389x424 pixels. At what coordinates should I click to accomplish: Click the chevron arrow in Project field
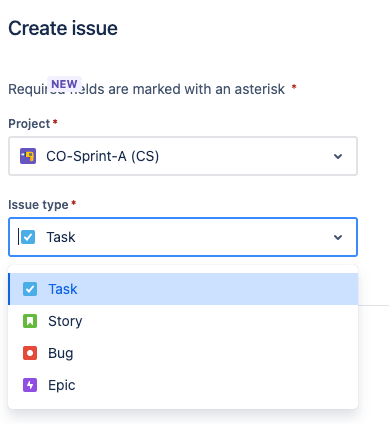pos(338,156)
